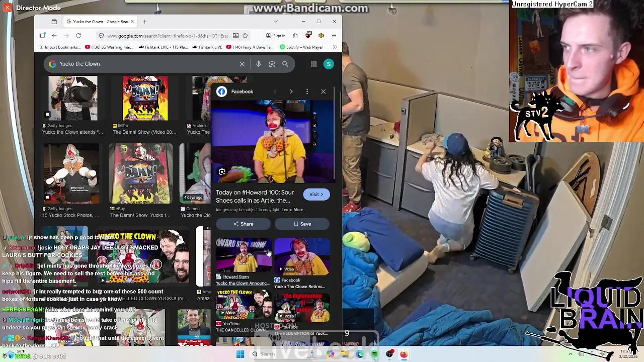Open Getty Images result Yucko the Clown attends
644x362 pixels.
pyautogui.click(x=73, y=106)
